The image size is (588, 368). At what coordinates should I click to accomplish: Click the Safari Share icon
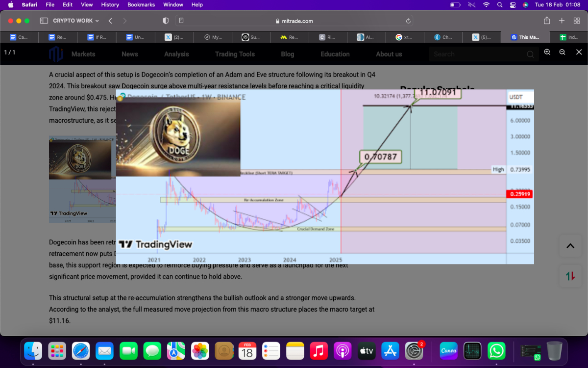[x=547, y=21]
